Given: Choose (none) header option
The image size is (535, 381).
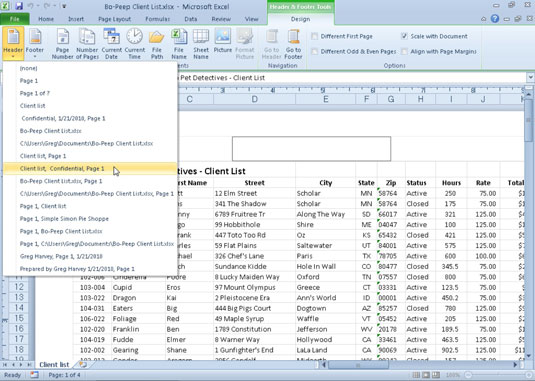Looking at the screenshot, I should (x=90, y=68).
